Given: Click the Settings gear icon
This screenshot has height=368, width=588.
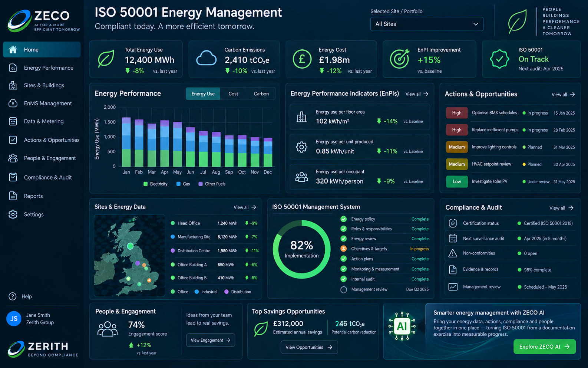Looking at the screenshot, I should 13,214.
